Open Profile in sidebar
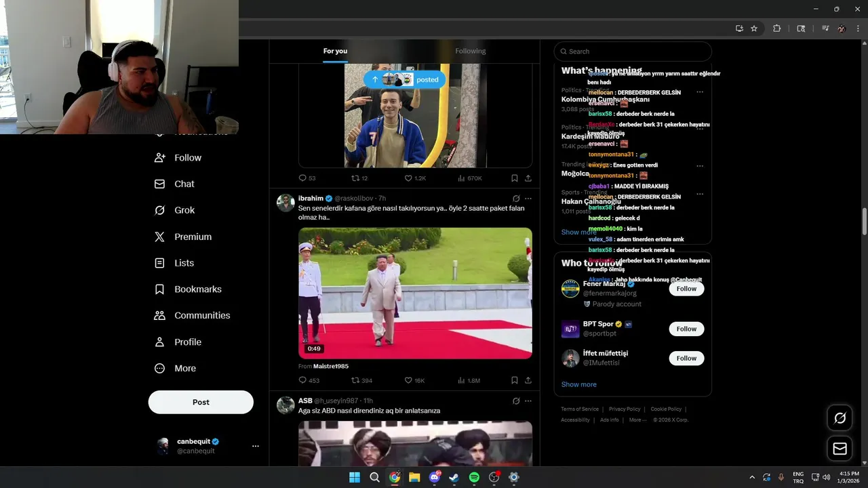 [178, 342]
